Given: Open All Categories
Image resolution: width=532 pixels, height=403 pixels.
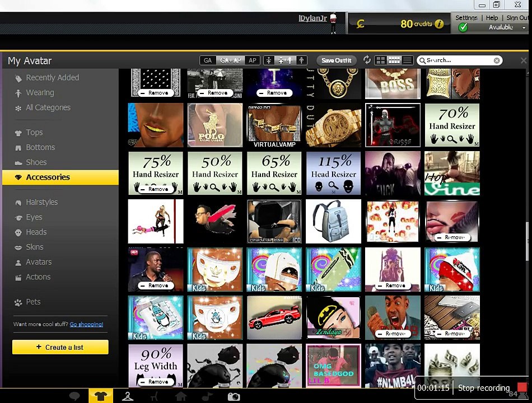Looking at the screenshot, I should click(x=48, y=107).
